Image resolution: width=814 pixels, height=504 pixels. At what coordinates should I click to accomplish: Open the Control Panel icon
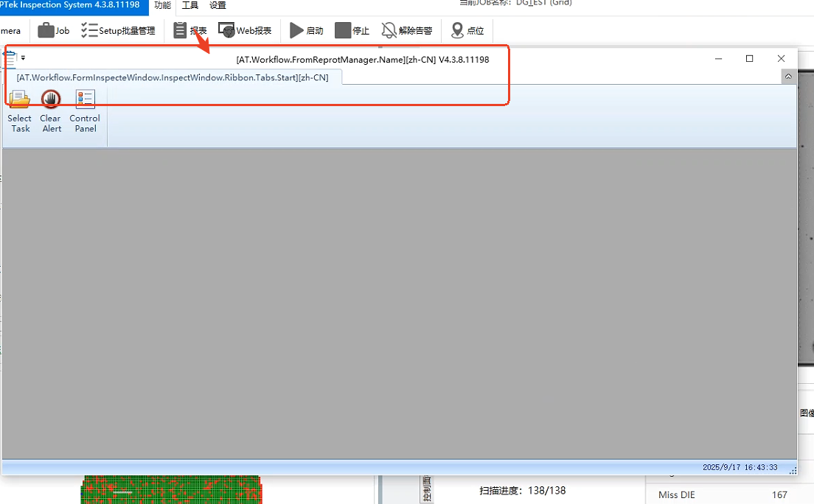(x=85, y=99)
